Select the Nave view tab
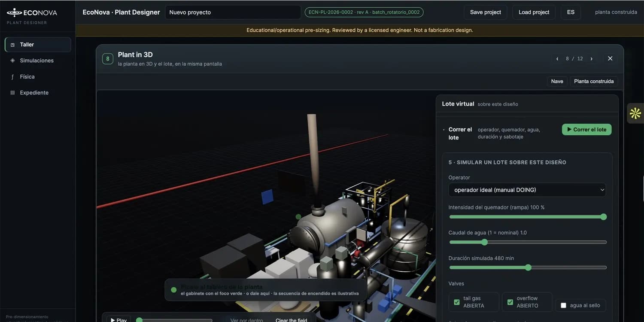Viewport: 644px width, 322px height. (x=557, y=81)
